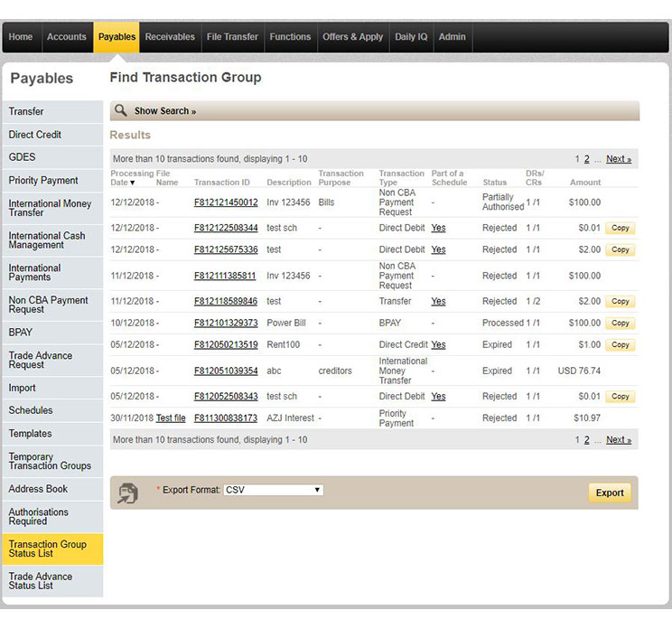The width and height of the screenshot is (672, 629).
Task: Open transaction F812051039354
Action: tap(226, 371)
